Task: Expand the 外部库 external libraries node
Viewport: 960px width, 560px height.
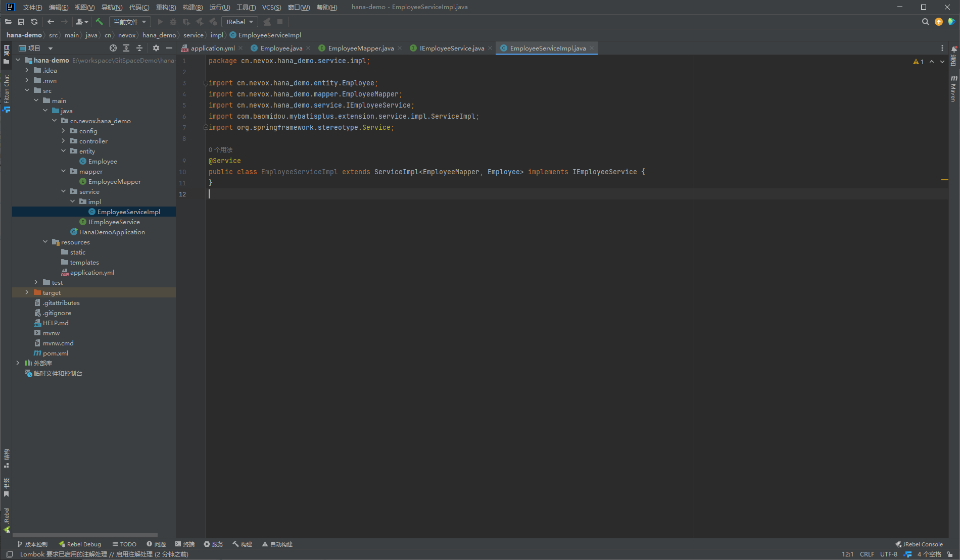Action: point(18,363)
